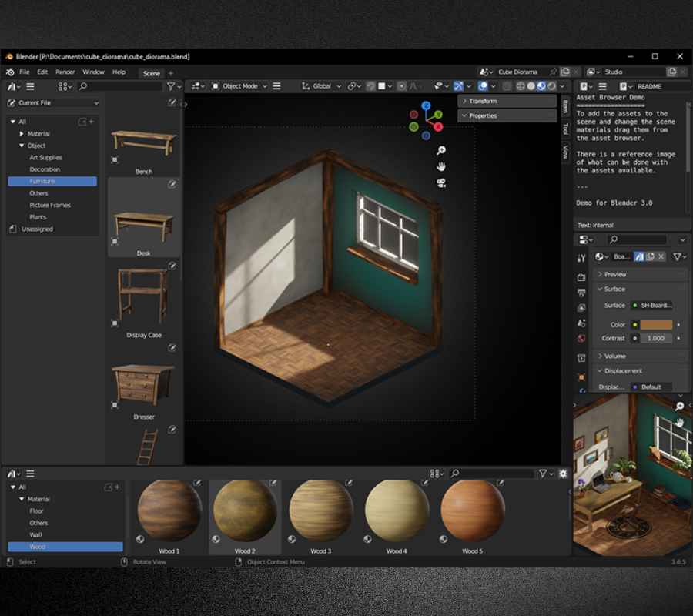Viewport: 693px width, 616px height.
Task: Open the Object Mode dropdown
Action: pos(239,86)
